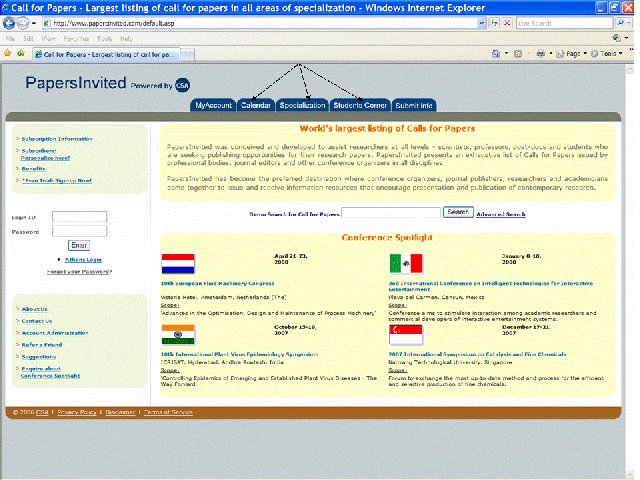The width and height of the screenshot is (640, 480).
Task: Open the Specialization navigation tab
Action: (x=302, y=105)
